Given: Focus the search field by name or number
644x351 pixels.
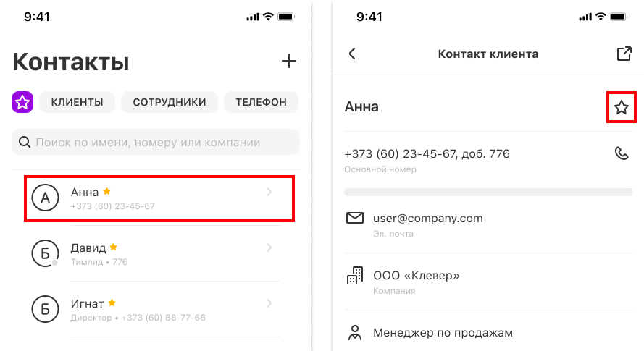Looking at the screenshot, I should tap(156, 142).
